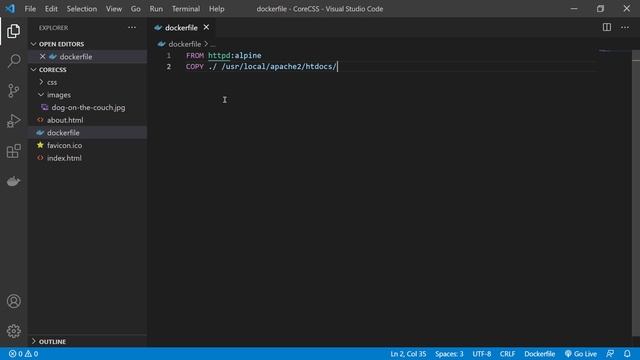Restore down the VS Code window

pyautogui.click(x=600, y=9)
